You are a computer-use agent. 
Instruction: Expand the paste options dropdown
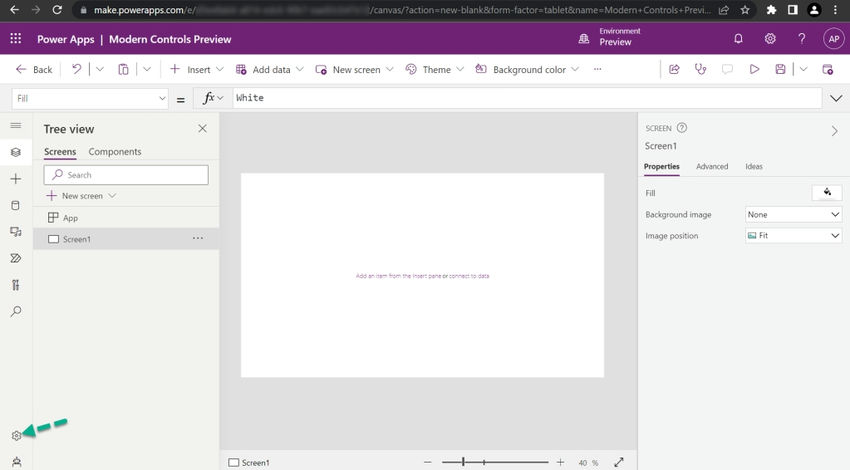[147, 69]
